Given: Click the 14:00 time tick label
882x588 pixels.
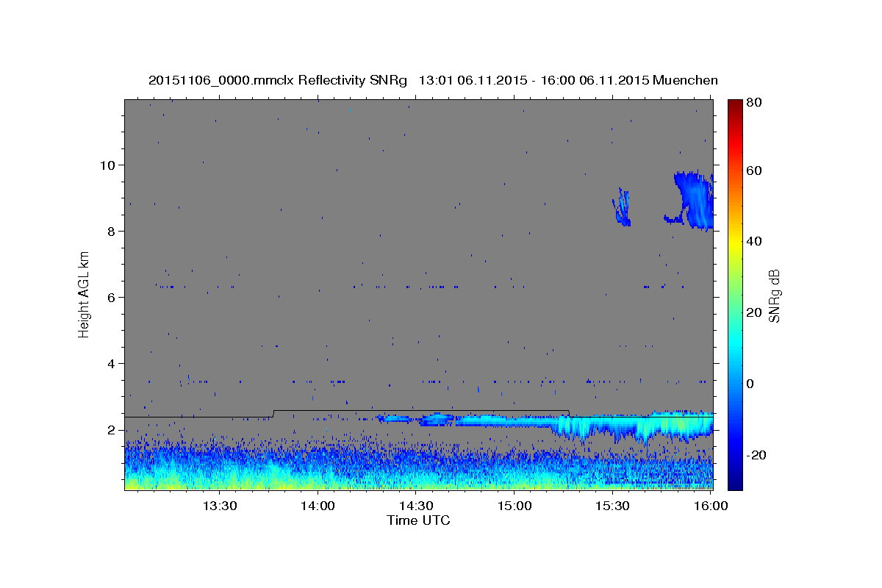Looking at the screenshot, I should pyautogui.click(x=318, y=506).
